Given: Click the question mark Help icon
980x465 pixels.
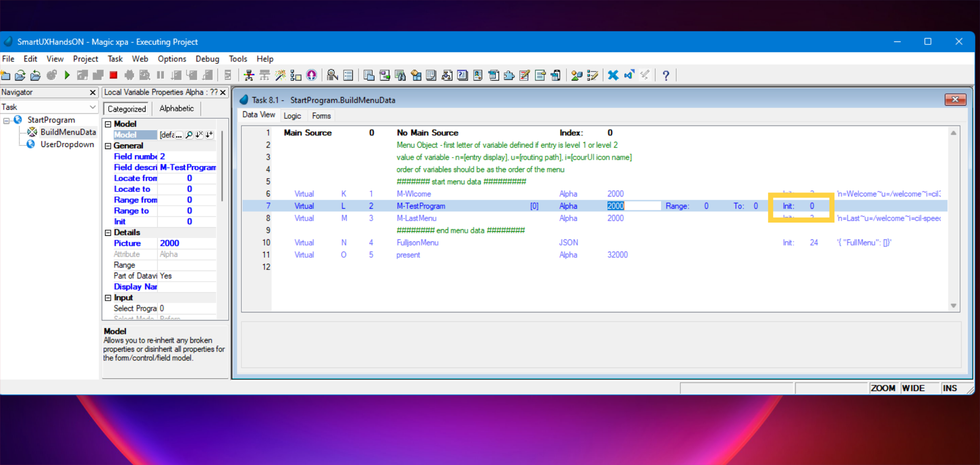Looking at the screenshot, I should click(x=666, y=76).
